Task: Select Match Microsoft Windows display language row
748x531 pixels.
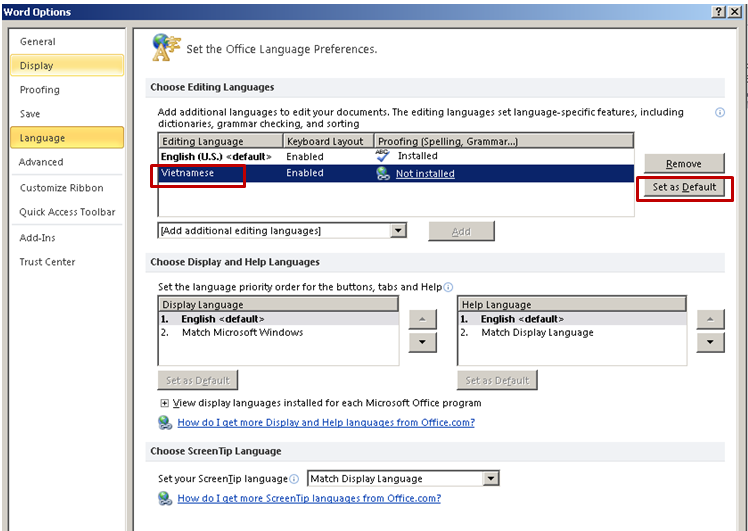Action: [x=242, y=332]
